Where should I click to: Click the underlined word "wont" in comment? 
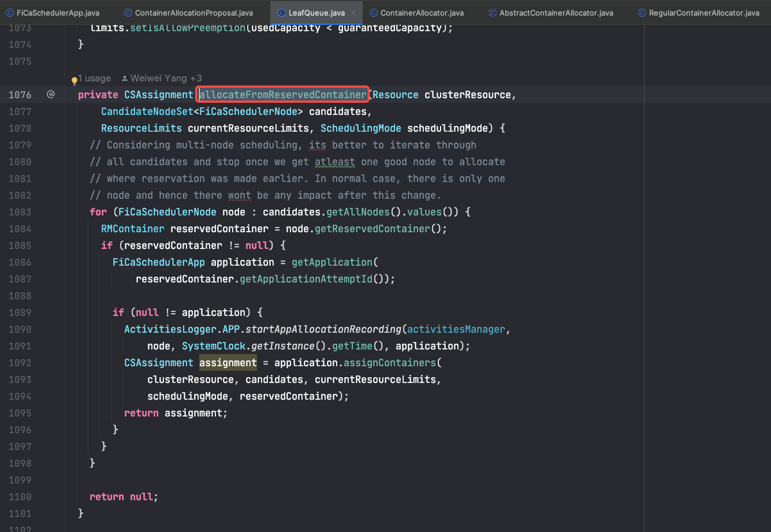pyautogui.click(x=239, y=195)
